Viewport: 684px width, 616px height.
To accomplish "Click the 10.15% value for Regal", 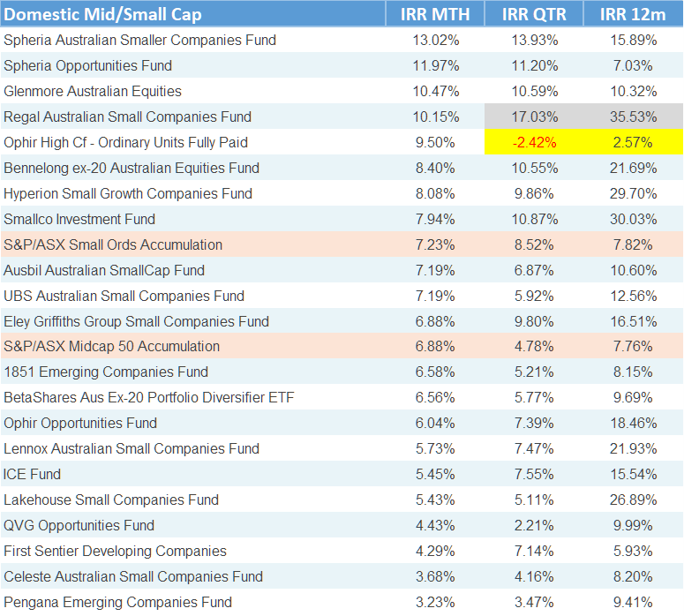I will [x=436, y=116].
